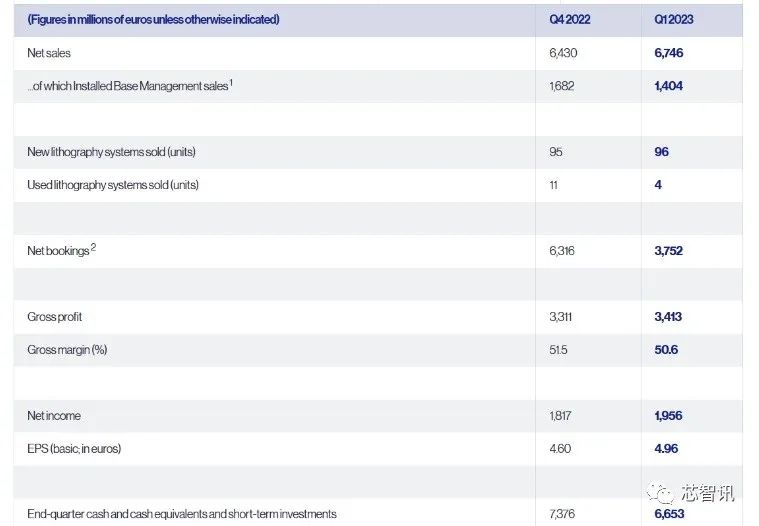Click Q4 2022 net bookings value 6,316
The width and height of the screenshot is (759, 526).
pyautogui.click(x=562, y=251)
